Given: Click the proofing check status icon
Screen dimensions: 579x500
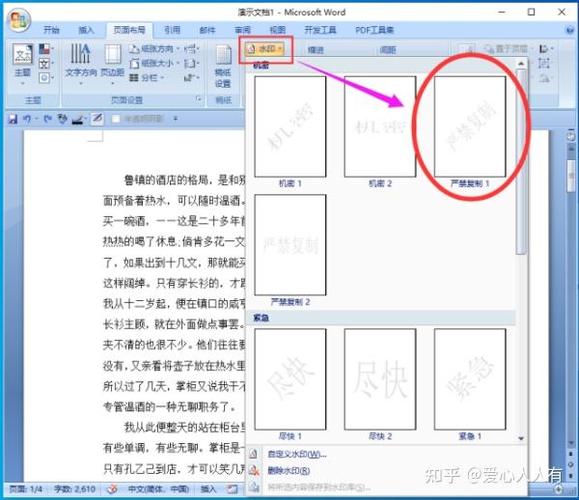Looking at the screenshot, I should [x=112, y=489].
